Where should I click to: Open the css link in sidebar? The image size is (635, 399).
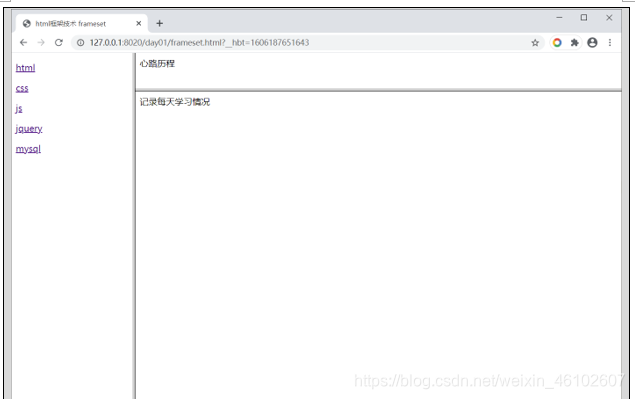[22, 88]
